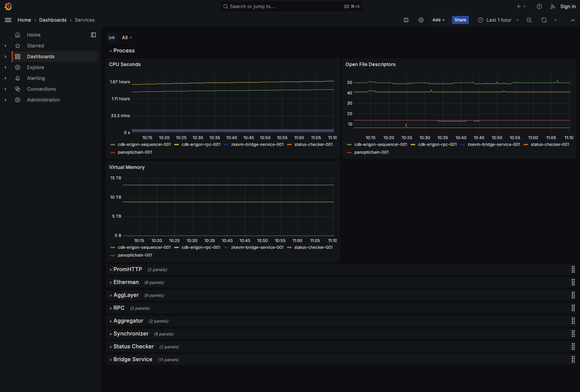The width and height of the screenshot is (580, 392).
Task: Click the Services breadcrumb
Action: [85, 20]
